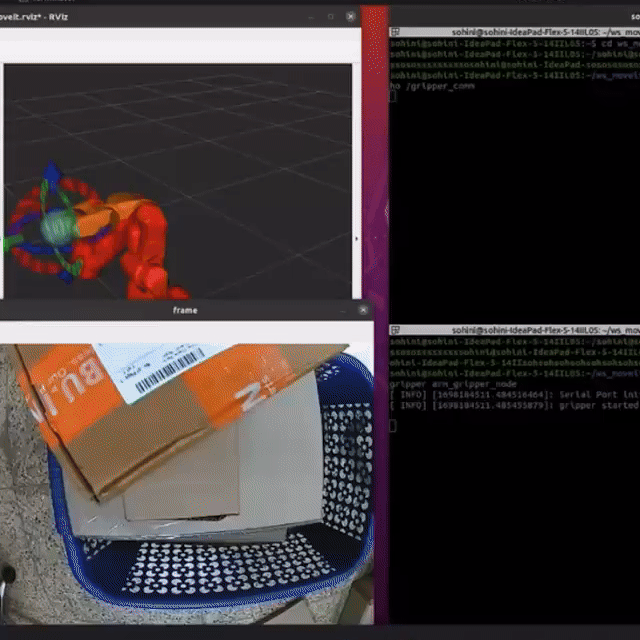The height and width of the screenshot is (640, 640).
Task: Click the cursor in the top terminal
Action: pos(393,97)
